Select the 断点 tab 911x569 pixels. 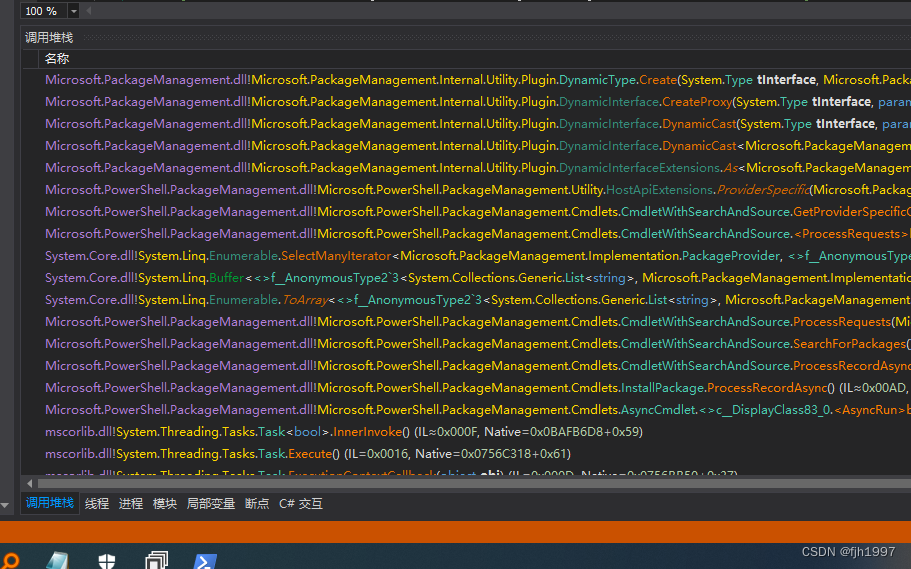257,504
